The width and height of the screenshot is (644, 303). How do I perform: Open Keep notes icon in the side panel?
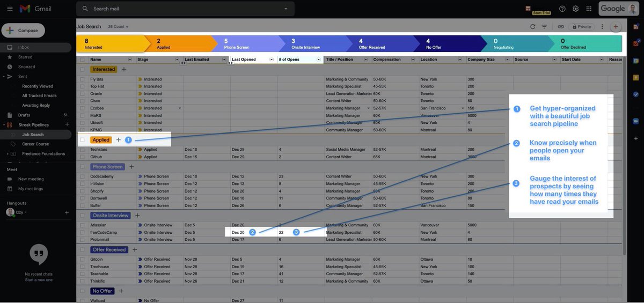[x=636, y=77]
